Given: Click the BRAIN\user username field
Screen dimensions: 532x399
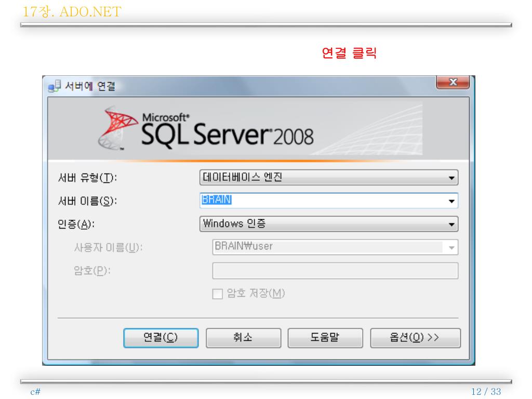Looking at the screenshot, I should click(x=335, y=247).
